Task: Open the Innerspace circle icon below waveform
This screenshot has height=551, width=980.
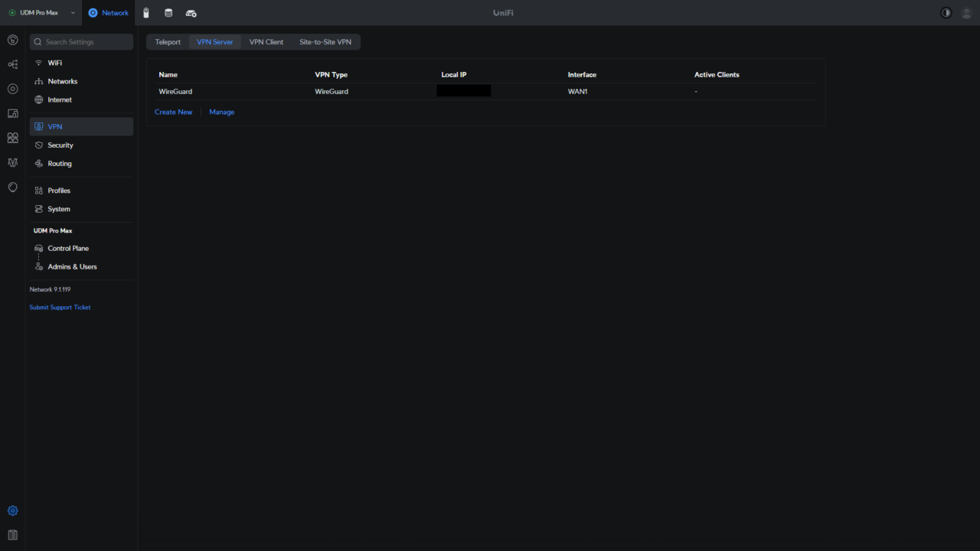Action: pyautogui.click(x=12, y=187)
